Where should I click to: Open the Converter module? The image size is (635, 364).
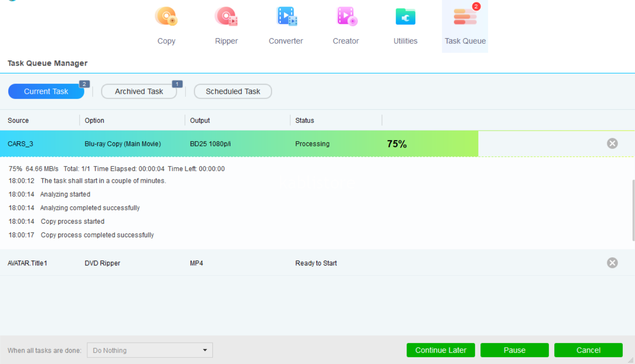286,26
